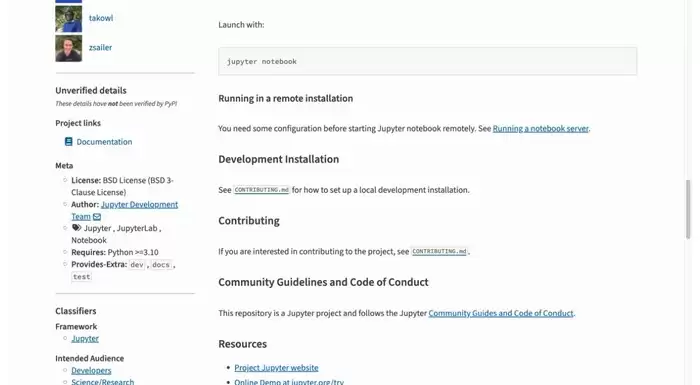Open Community Guides and Code of Conduct link
Image resolution: width=700 pixels, height=385 pixels.
(501, 313)
